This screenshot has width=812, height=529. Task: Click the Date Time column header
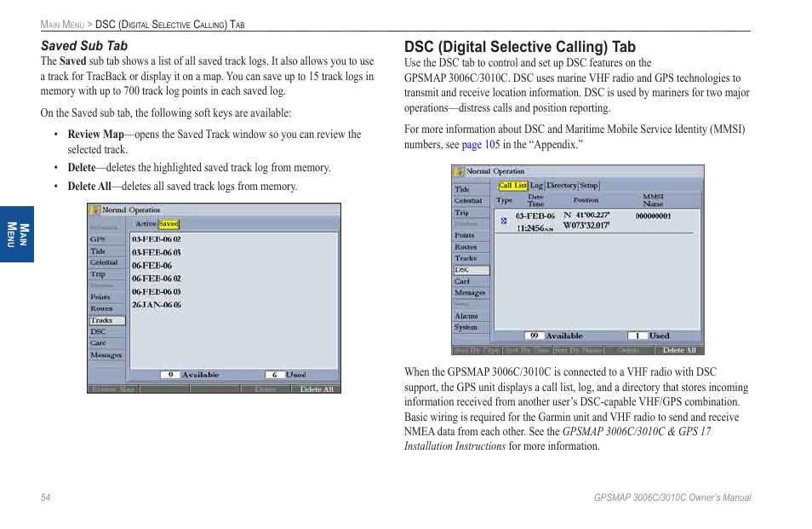[x=535, y=200]
